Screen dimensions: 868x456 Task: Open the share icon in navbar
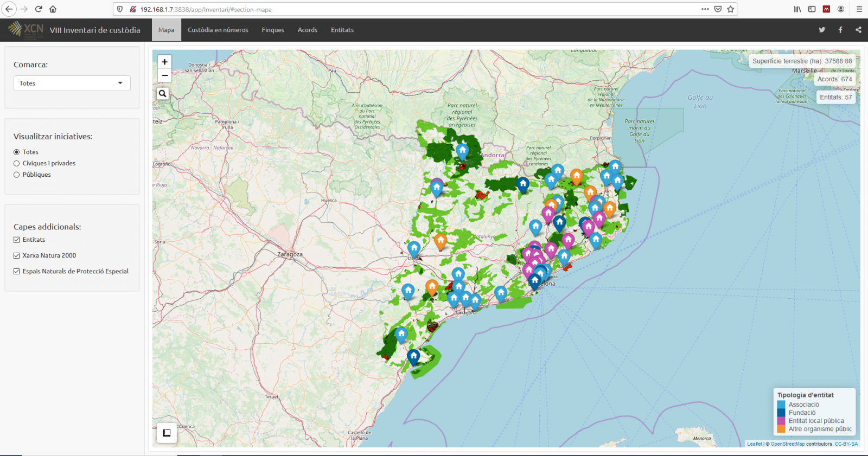click(858, 30)
